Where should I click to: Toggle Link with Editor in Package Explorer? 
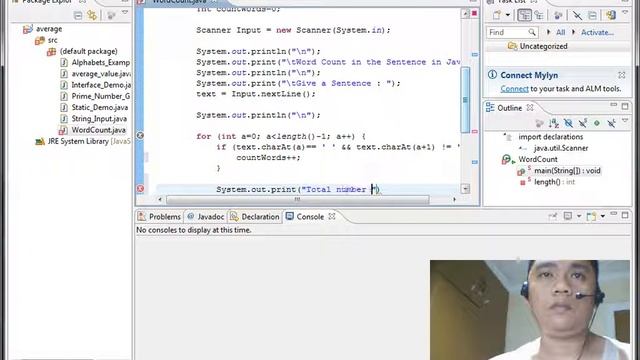tap(92, 16)
